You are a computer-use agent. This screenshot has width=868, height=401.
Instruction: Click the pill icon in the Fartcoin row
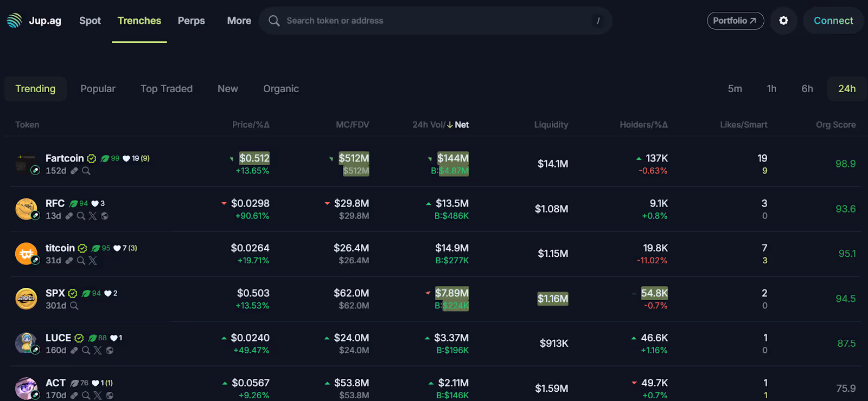pyautogui.click(x=74, y=171)
